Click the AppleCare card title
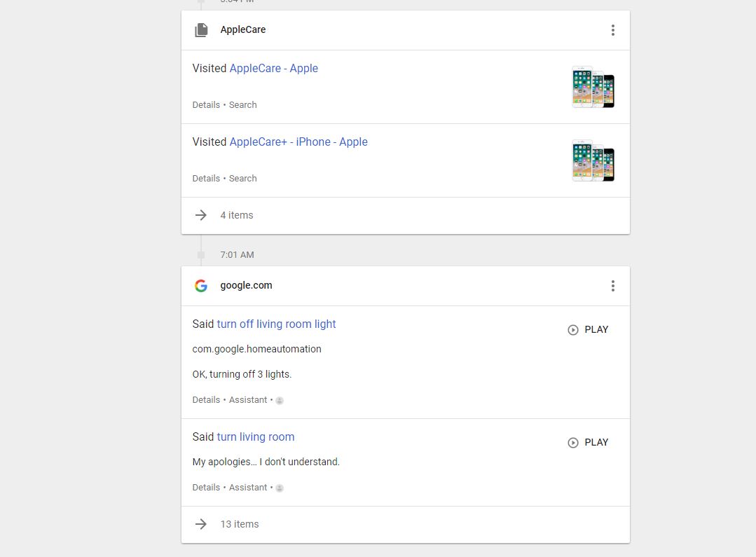The width and height of the screenshot is (756, 557). [243, 29]
